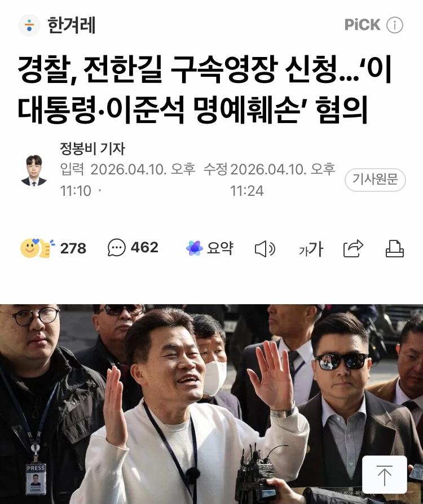The height and width of the screenshot is (504, 423).
Task: Tap the 한겨레 publisher name
Action: click(x=71, y=25)
